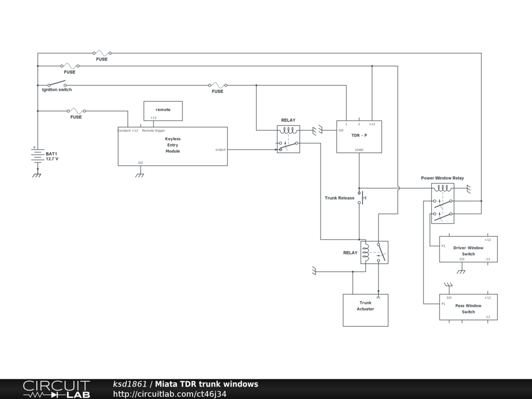
Task: Select the relay above the Trunk Actuator
Action: point(374,252)
